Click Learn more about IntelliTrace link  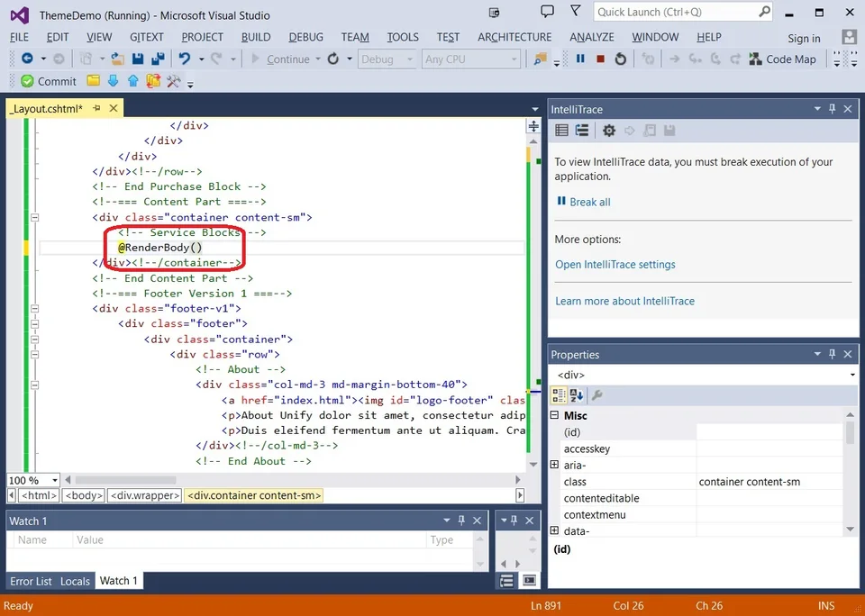point(625,301)
